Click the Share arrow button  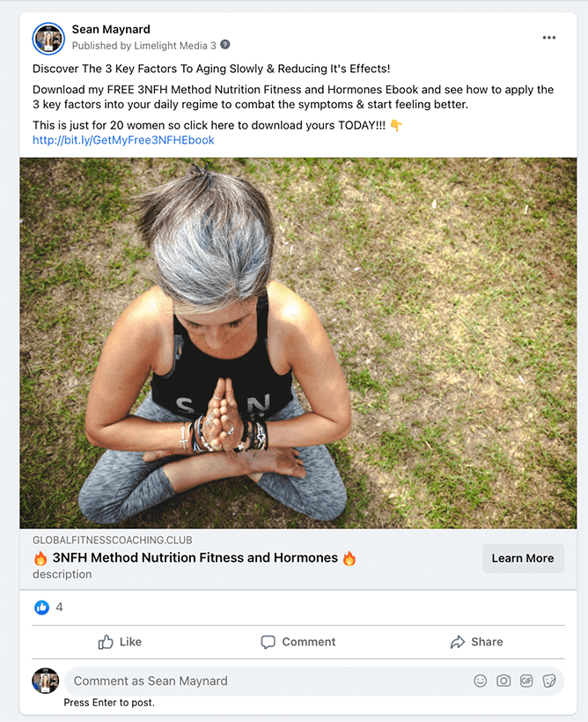point(476,642)
